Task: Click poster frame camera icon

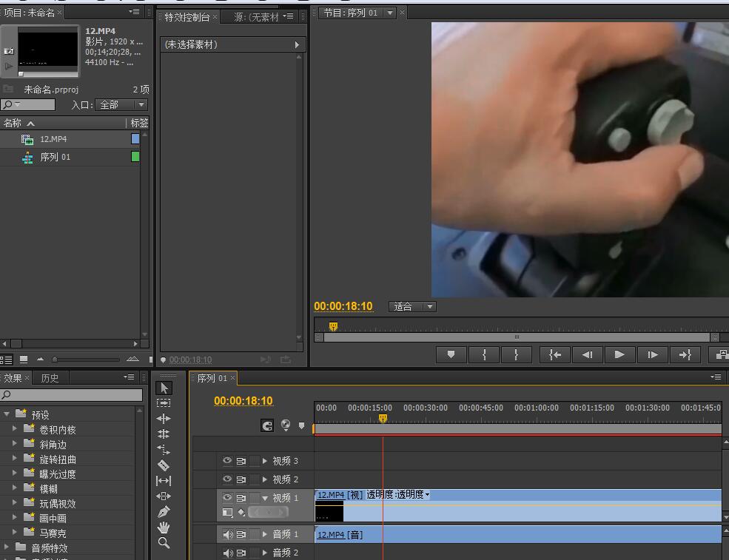Action: (x=8, y=51)
